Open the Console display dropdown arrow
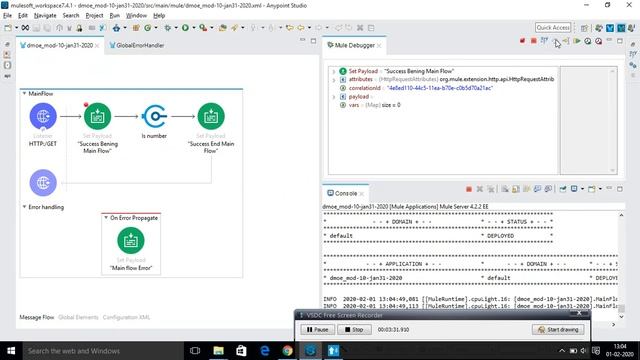Viewport: 640px width, 360px height. (x=582, y=189)
